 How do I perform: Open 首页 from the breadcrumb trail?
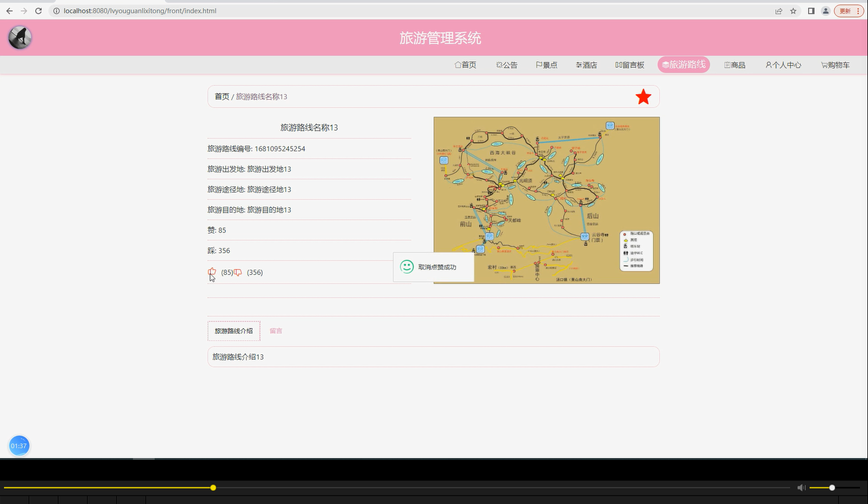click(222, 96)
